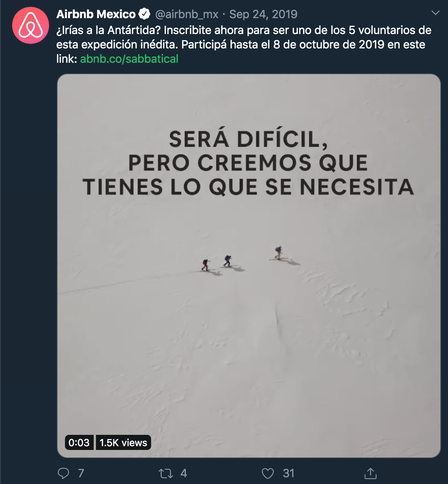The width and height of the screenshot is (448, 484).
Task: Click the retweet count number 4
Action: click(x=184, y=473)
